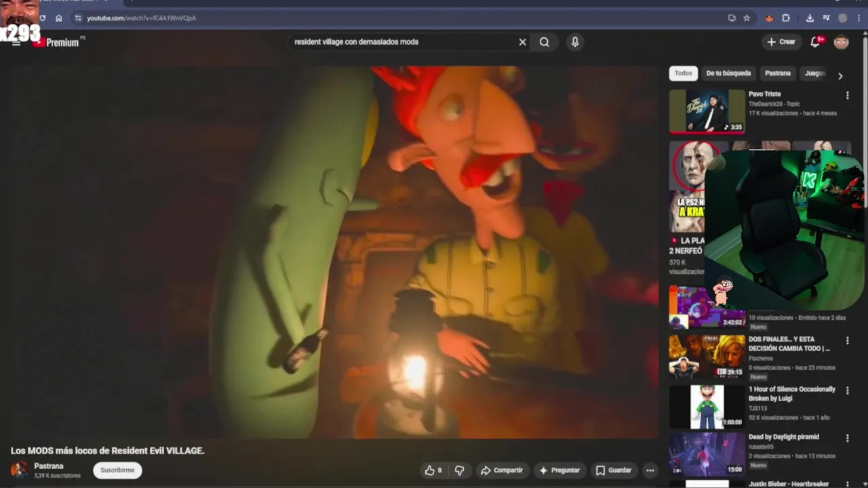Open browser downloads

[x=810, y=18]
